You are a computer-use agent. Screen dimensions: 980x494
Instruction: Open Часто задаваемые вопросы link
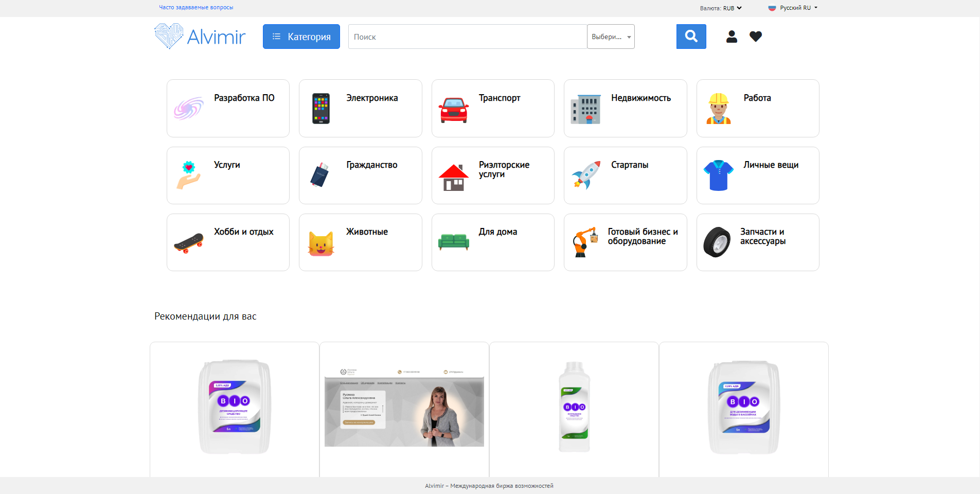[x=196, y=8]
